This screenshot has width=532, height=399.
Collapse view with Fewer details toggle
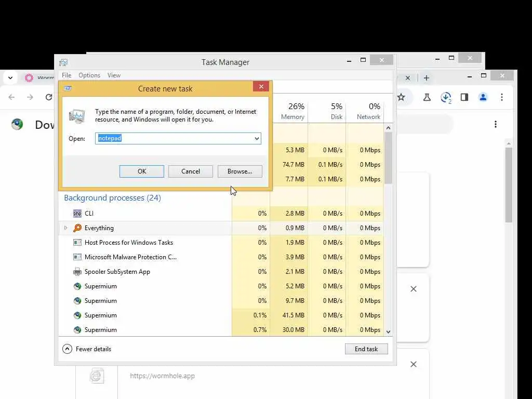(87, 349)
